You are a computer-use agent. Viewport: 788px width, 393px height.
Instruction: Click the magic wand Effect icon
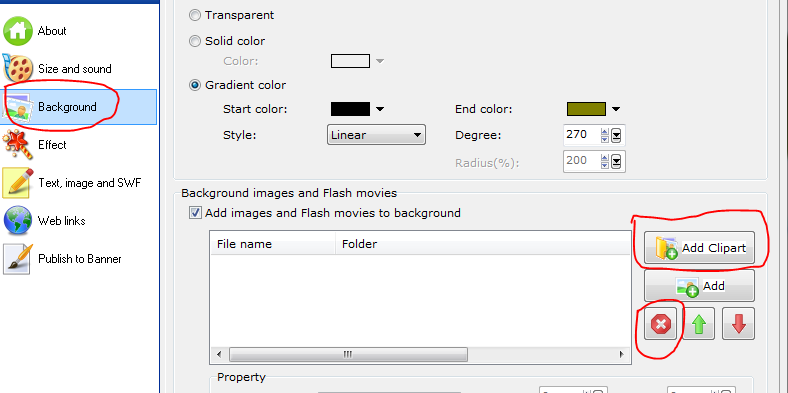click(18, 145)
